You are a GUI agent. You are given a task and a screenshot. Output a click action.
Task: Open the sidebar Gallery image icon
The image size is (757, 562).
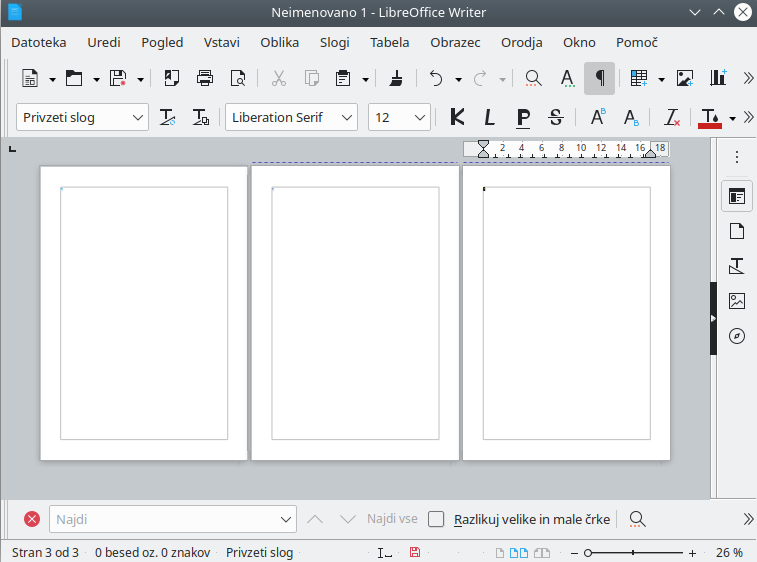[737, 301]
